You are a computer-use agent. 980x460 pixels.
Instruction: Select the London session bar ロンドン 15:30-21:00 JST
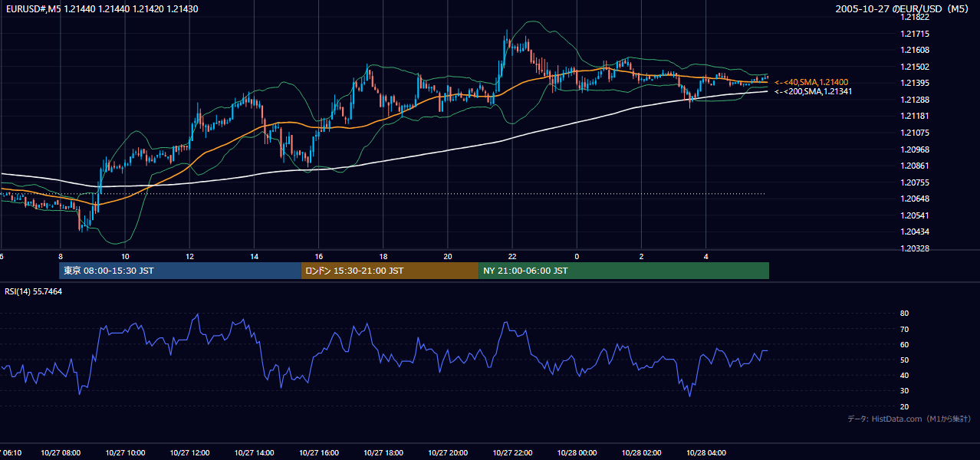(x=390, y=271)
